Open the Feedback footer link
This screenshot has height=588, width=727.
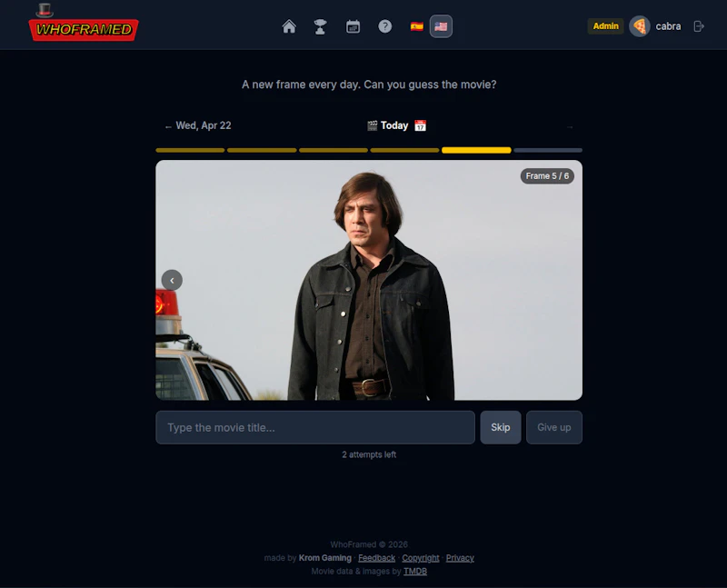[376, 558]
